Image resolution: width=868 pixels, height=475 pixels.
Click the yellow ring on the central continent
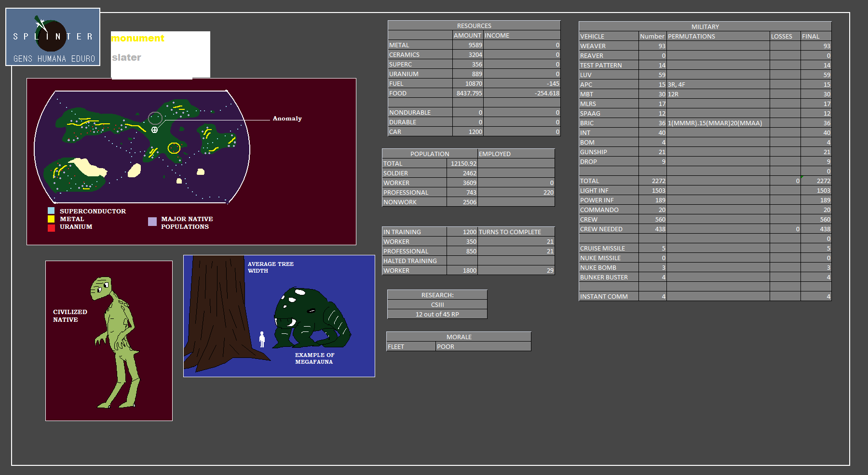click(x=174, y=148)
